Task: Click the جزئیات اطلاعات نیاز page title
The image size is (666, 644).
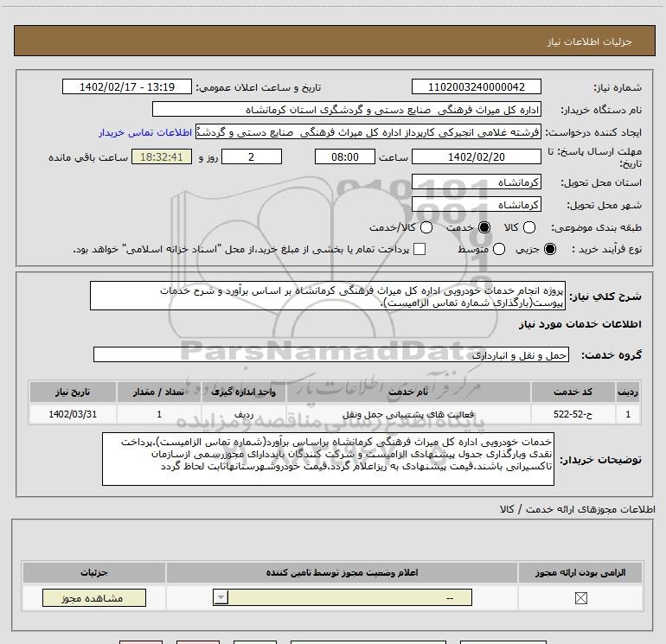Action: 589,41
